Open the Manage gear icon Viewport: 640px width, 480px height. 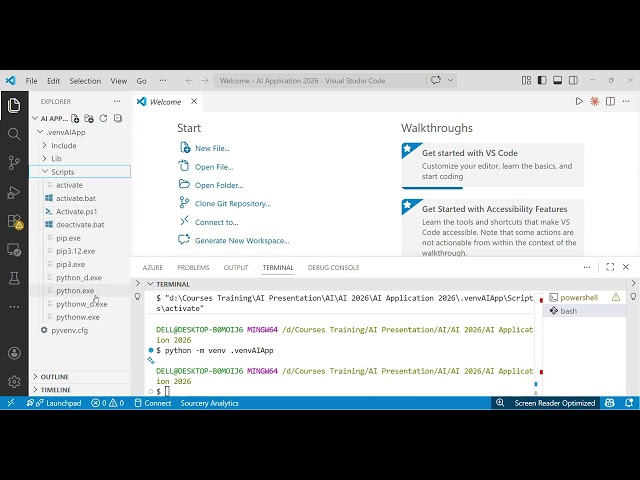[14, 381]
